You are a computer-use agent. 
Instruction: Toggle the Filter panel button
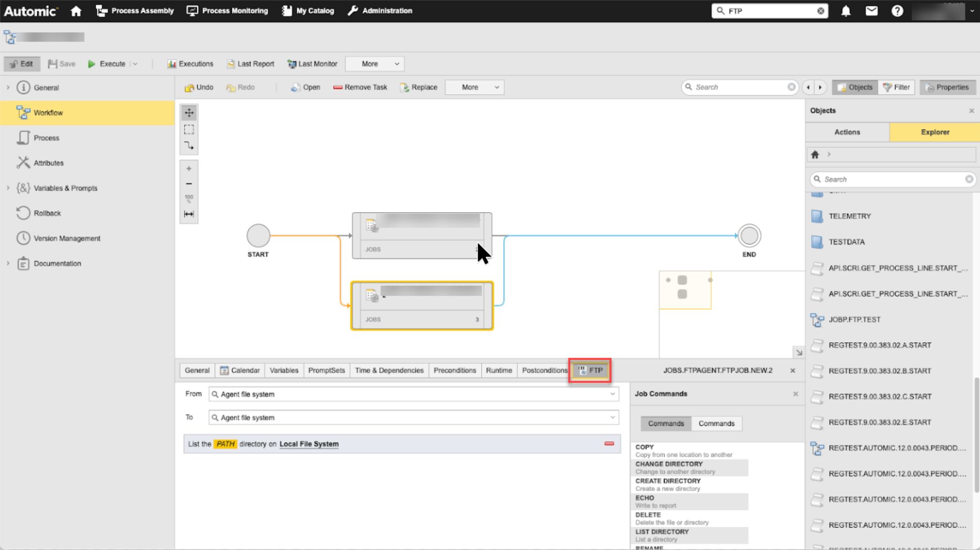[896, 87]
